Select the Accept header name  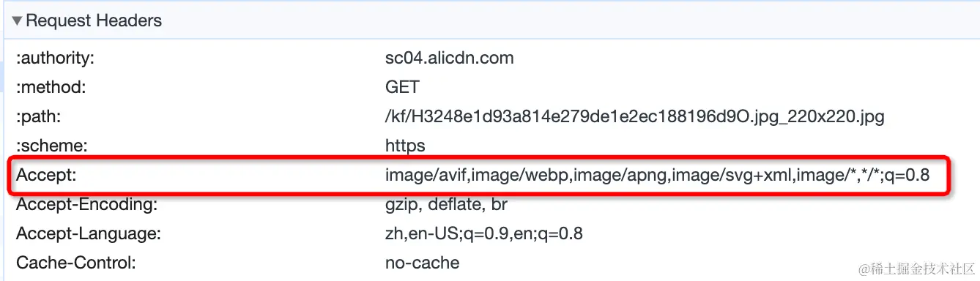45,176
